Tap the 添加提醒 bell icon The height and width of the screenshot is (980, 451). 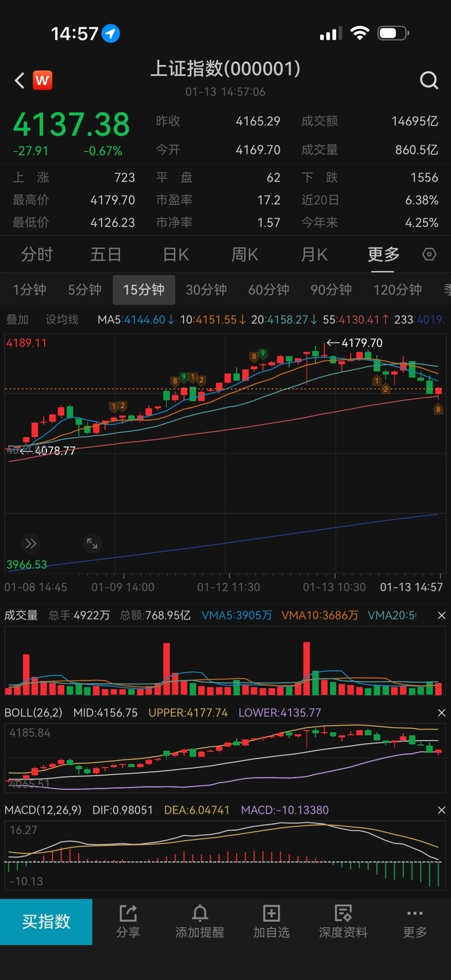coord(200,914)
